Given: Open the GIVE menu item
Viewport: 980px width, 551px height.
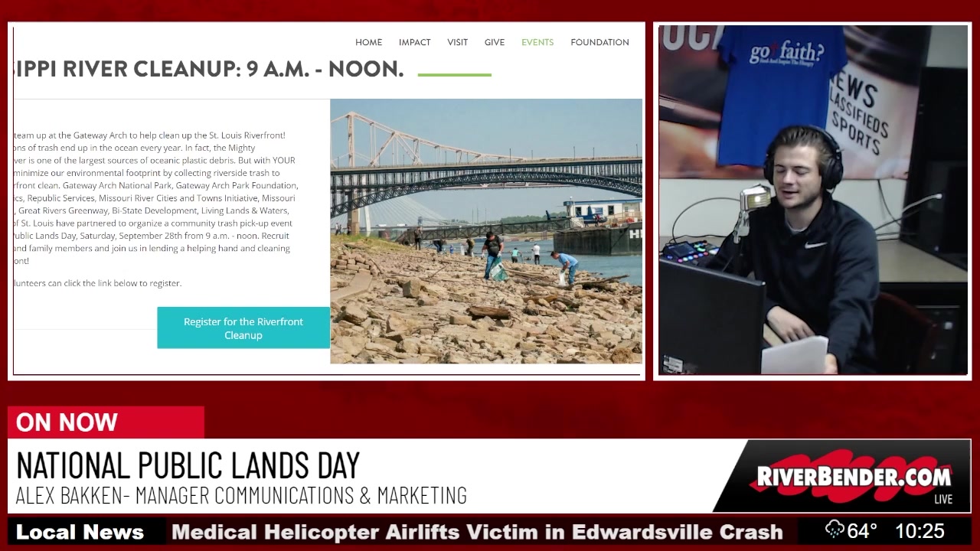Looking at the screenshot, I should pos(495,42).
